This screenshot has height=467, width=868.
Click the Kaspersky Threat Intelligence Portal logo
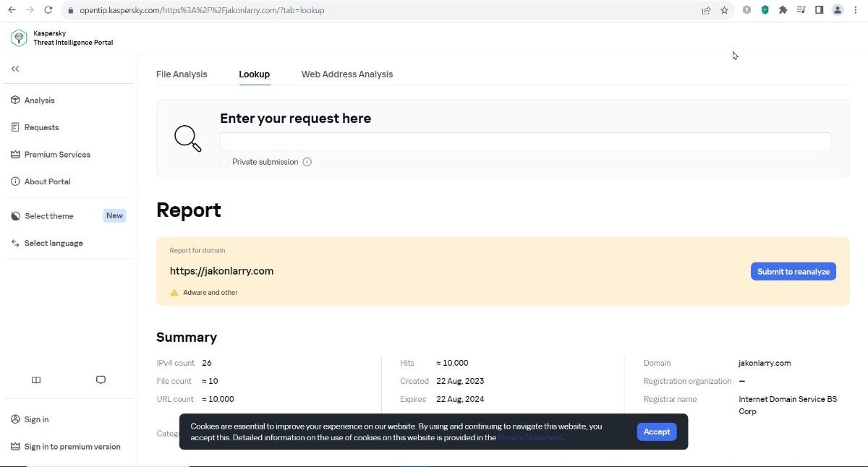click(x=61, y=38)
